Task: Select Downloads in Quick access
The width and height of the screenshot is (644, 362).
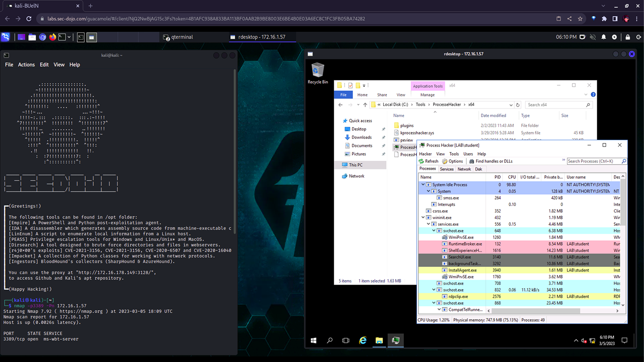Action: tap(361, 137)
